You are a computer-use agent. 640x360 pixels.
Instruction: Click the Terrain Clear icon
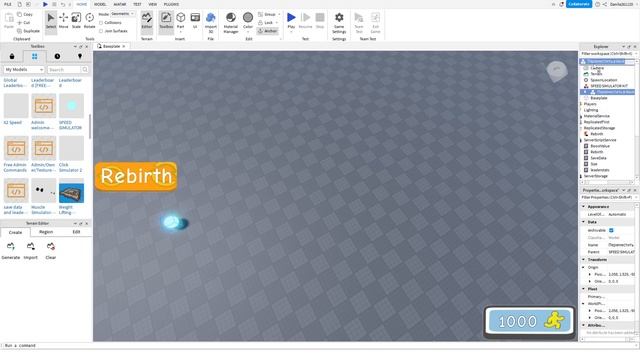click(51, 247)
